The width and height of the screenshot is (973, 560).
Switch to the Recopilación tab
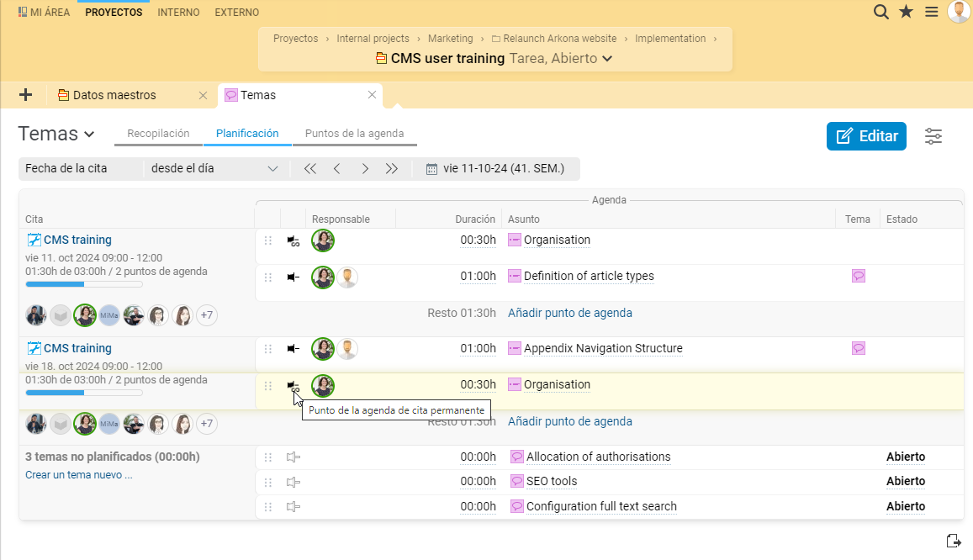pos(158,134)
